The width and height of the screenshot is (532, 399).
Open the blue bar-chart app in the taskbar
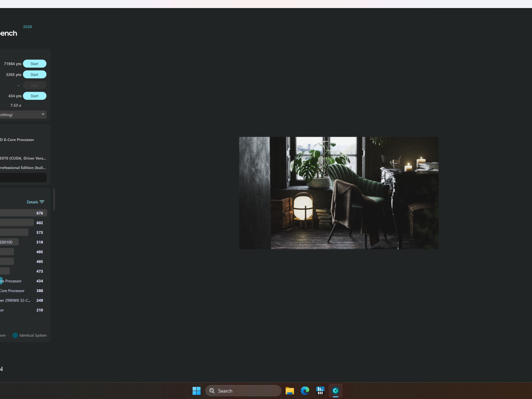[320, 391]
